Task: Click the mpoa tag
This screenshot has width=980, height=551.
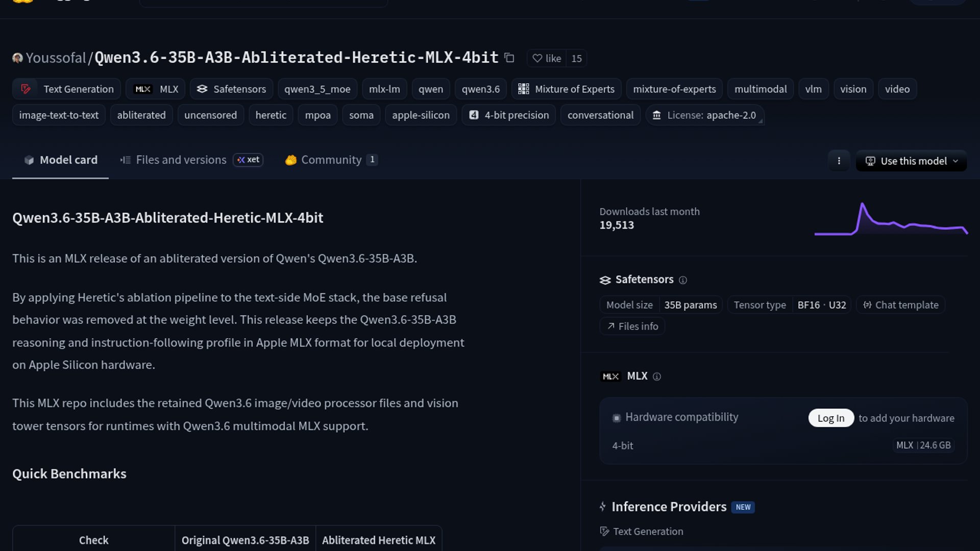Action: (317, 115)
